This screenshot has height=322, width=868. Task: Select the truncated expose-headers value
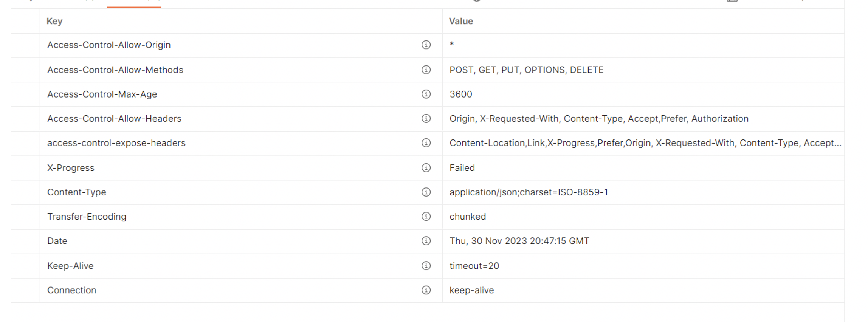(x=645, y=143)
